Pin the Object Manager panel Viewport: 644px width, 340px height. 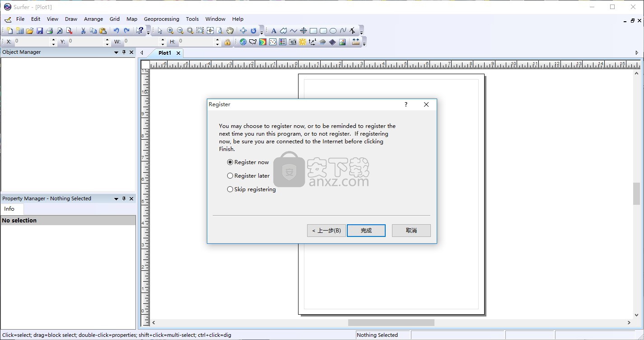coord(124,52)
